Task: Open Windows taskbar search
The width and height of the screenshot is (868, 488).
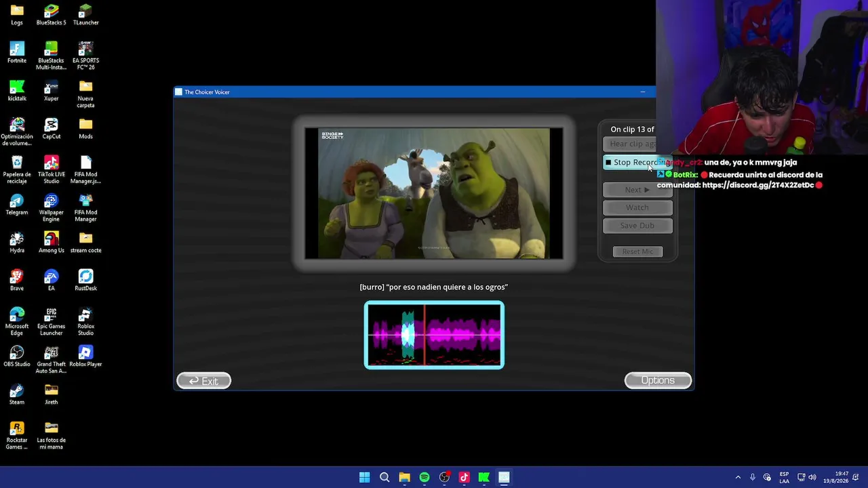Action: [384, 477]
